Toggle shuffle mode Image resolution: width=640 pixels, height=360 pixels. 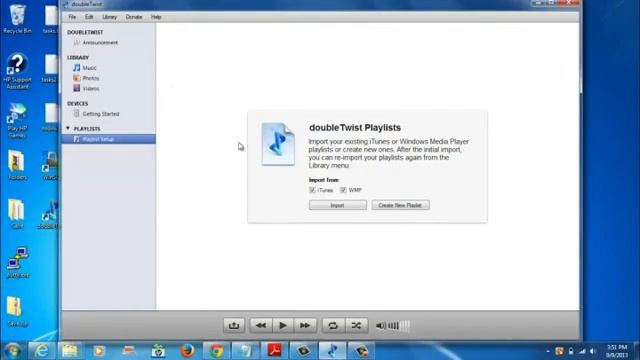click(356, 325)
